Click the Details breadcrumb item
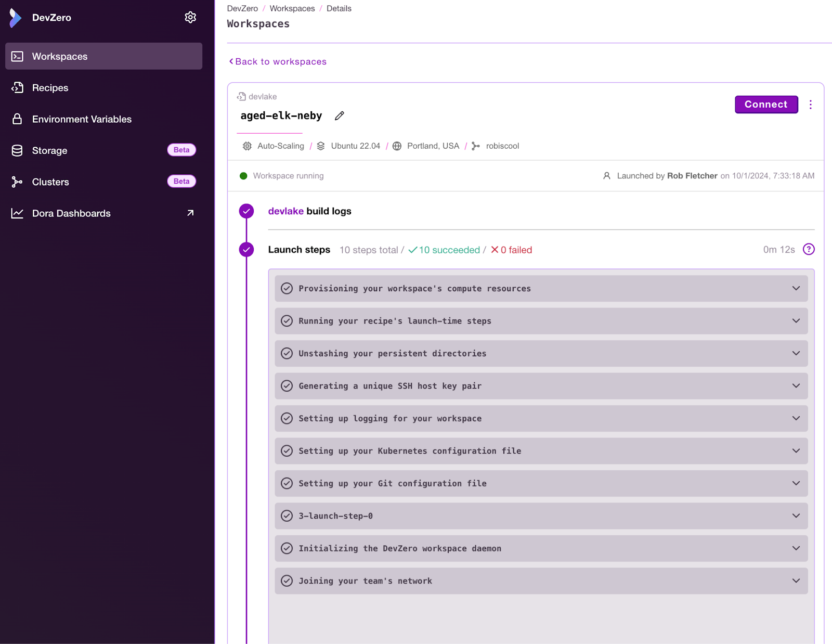The width and height of the screenshot is (832, 644). [339, 8]
